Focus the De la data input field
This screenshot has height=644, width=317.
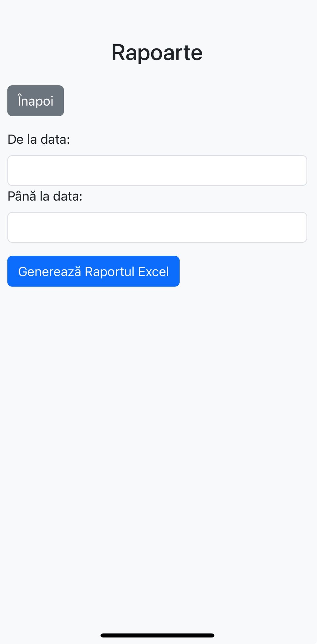[157, 170]
